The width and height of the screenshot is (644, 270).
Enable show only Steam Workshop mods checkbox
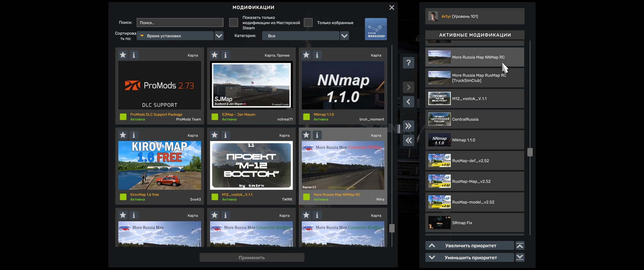(233, 22)
